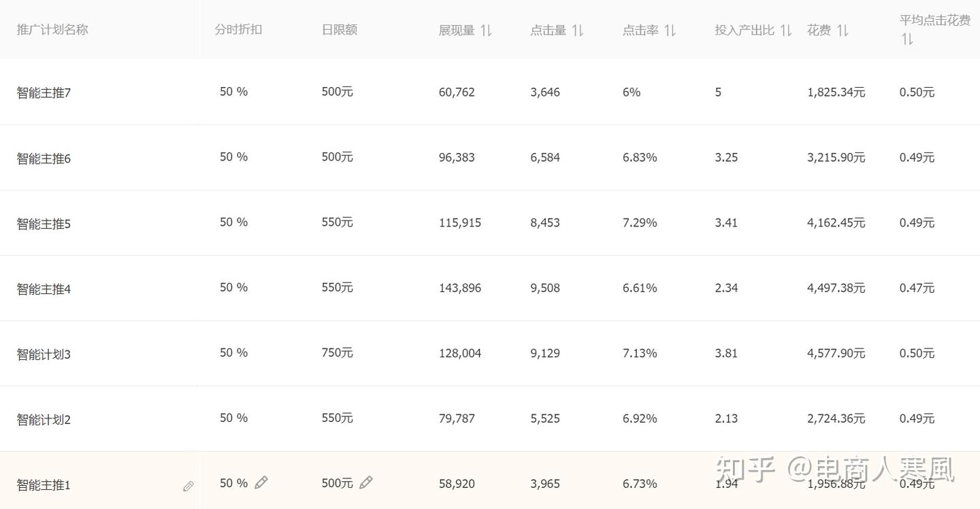Open plan 智能主推5
Screen dimensions: 980x509
(44, 223)
